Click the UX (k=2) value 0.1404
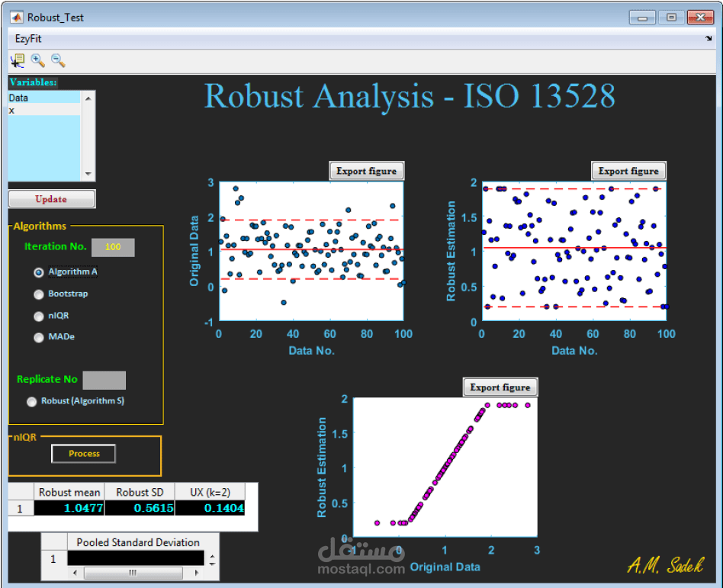This screenshot has width=723, height=588. point(210,508)
